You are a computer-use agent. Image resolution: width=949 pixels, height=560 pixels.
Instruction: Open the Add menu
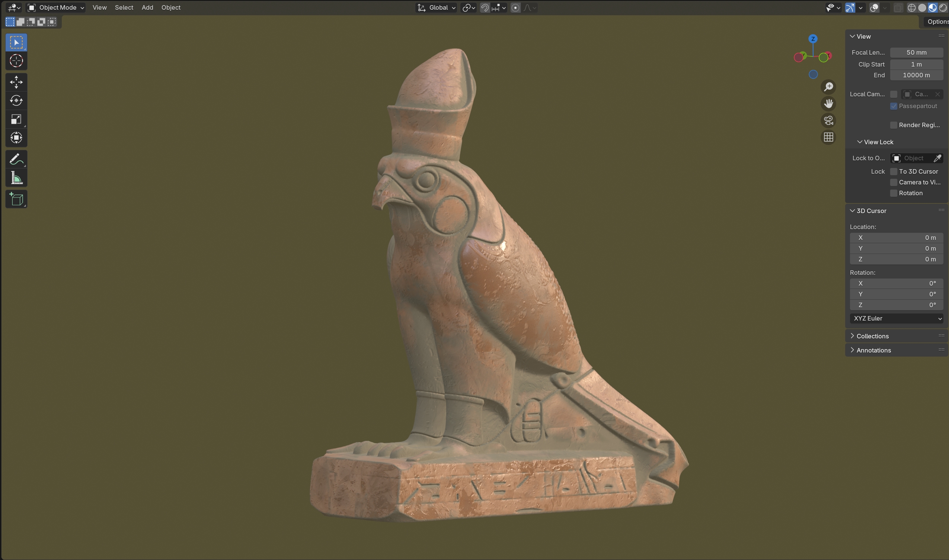point(147,7)
